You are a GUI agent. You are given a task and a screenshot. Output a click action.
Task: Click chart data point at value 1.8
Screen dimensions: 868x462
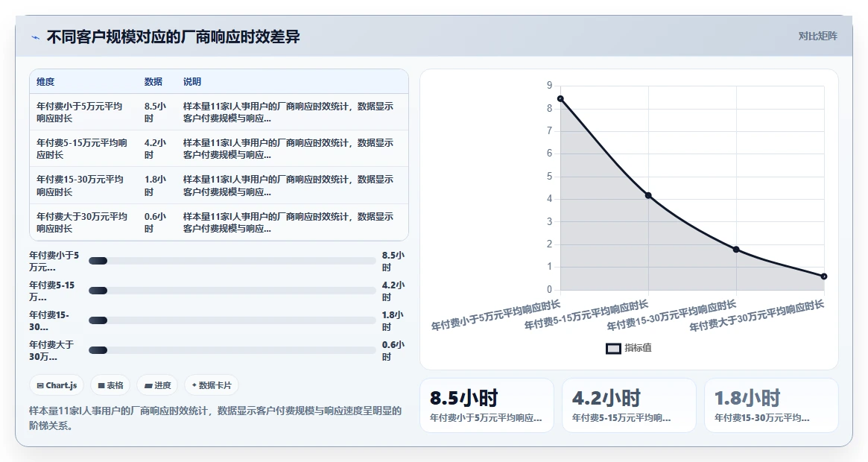click(736, 250)
